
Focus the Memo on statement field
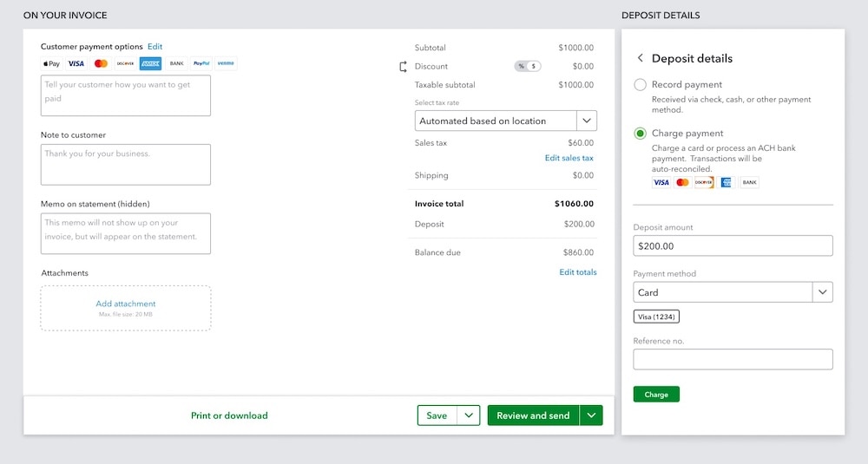126,233
